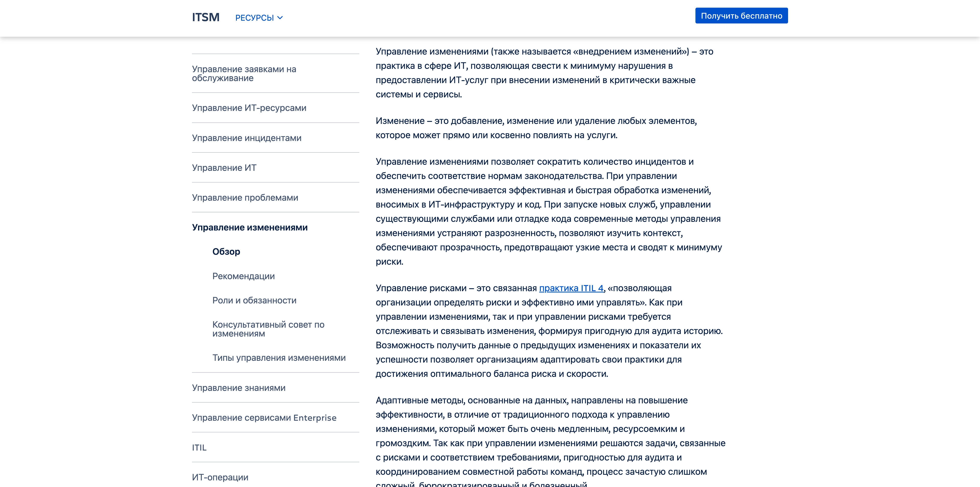The width and height of the screenshot is (980, 487).
Task: Open Управление знаниями in sidebar
Action: click(239, 388)
